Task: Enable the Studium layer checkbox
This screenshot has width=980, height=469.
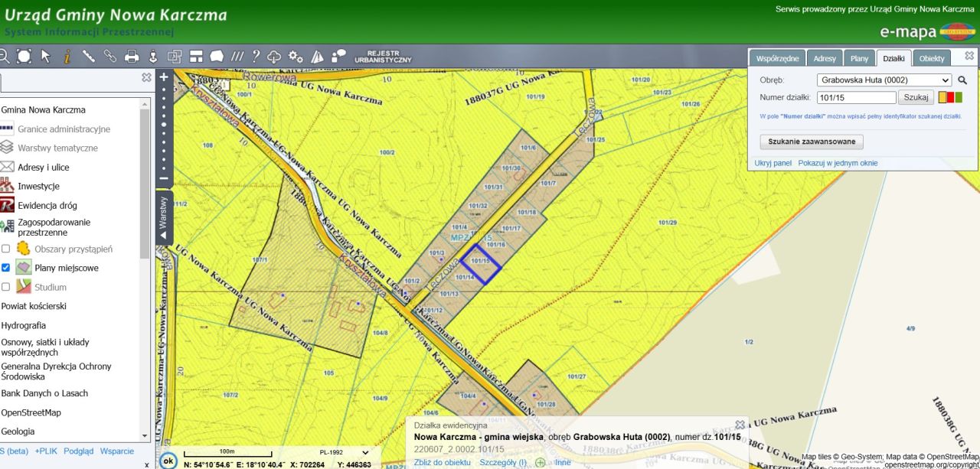Action: [6, 287]
